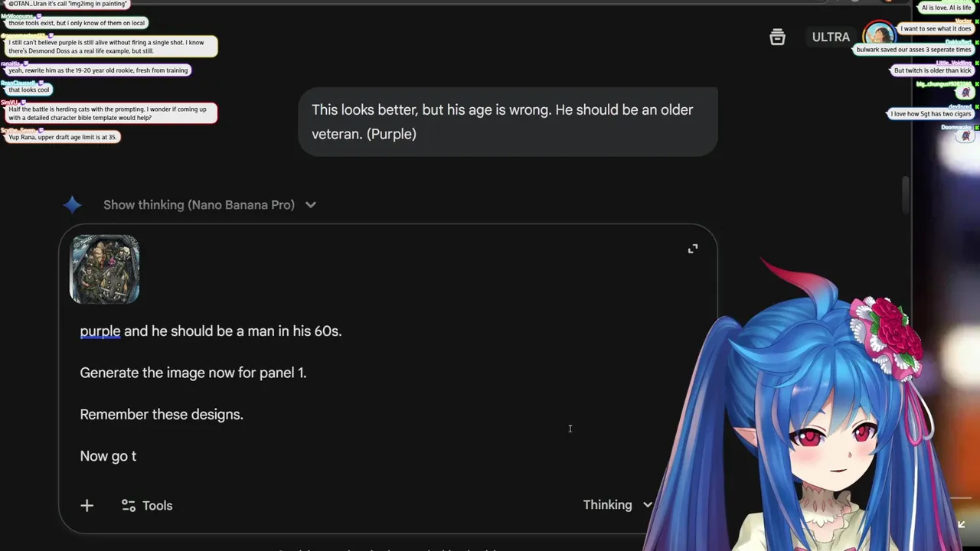Screen dimensions: 980x551
Task: Open the attached soldiers image thumbnail
Action: click(105, 269)
